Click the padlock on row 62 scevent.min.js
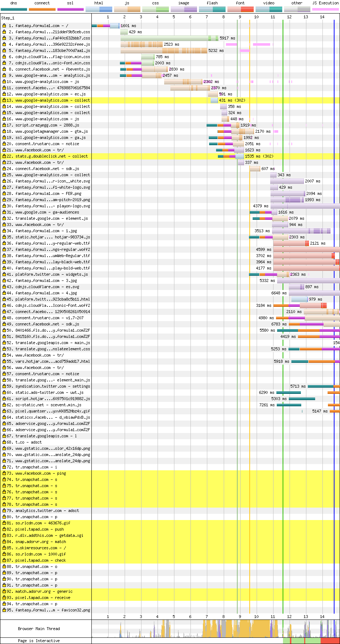Screen dimensions: 340x644 coord(4,405)
